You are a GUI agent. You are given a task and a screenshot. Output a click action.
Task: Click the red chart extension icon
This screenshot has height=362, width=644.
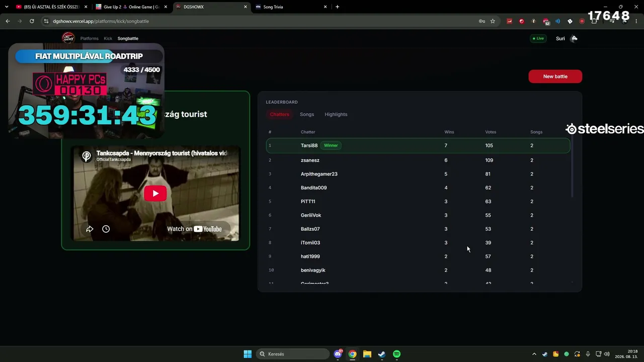click(509, 21)
